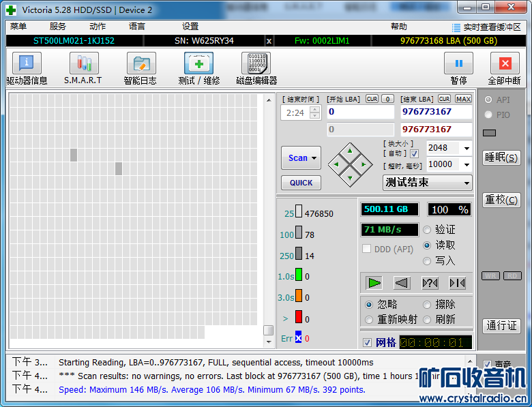Open the Scan button dropdown
The image size is (532, 407).
(x=314, y=158)
